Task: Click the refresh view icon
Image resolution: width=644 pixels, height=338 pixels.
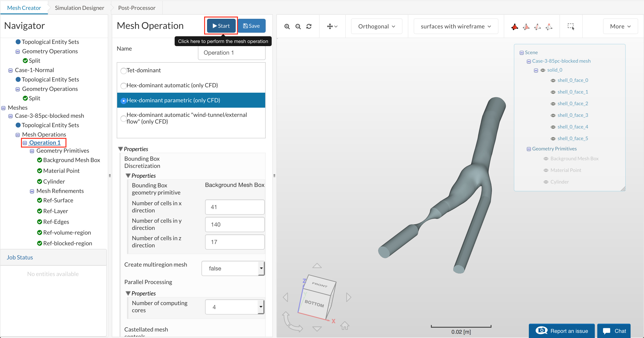Action: 309,26
